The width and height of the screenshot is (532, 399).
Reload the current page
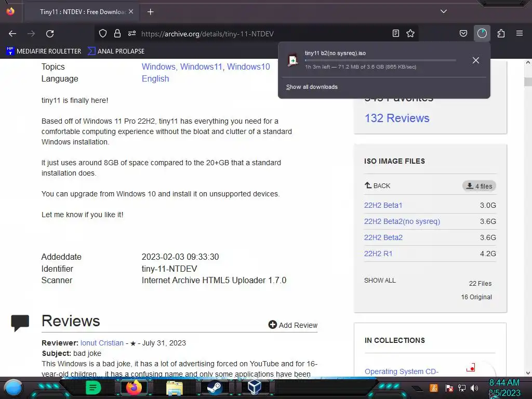(x=50, y=34)
